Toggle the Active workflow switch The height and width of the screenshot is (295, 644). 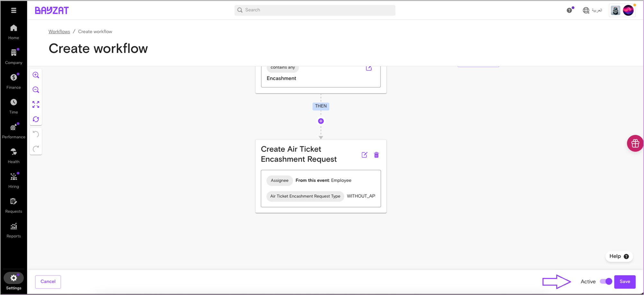coord(606,282)
